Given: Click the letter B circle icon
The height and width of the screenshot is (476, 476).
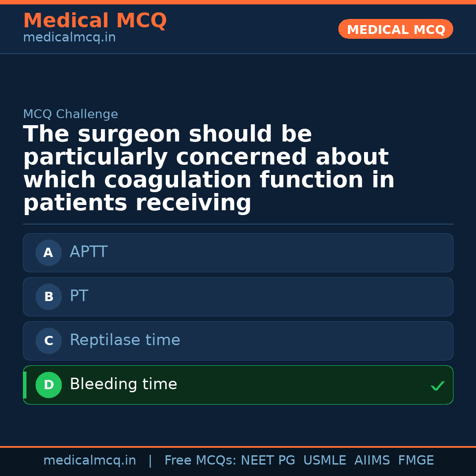Looking at the screenshot, I should pyautogui.click(x=48, y=297).
